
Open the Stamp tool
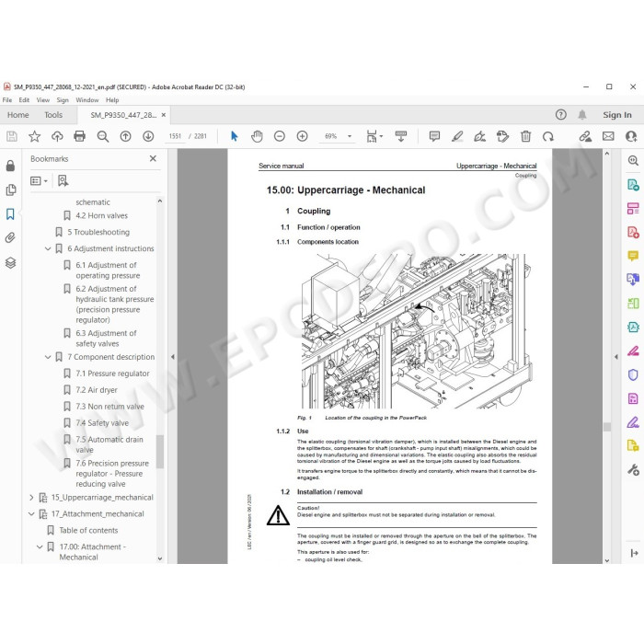click(502, 136)
